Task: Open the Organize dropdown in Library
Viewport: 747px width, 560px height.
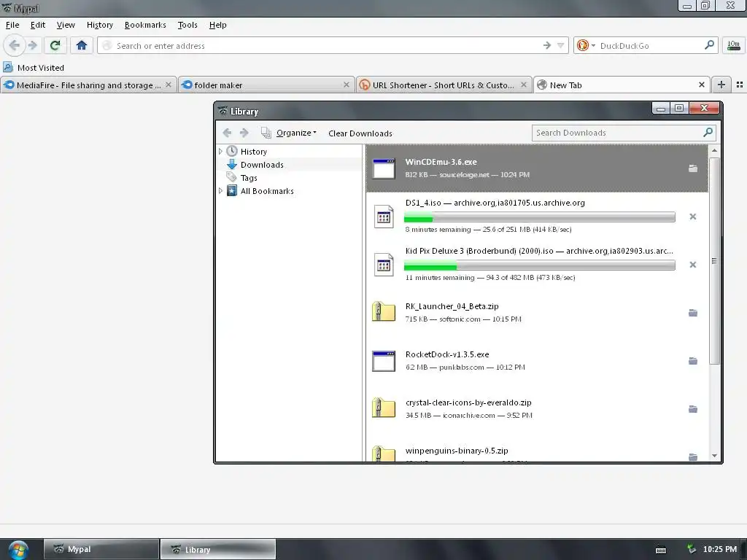Action: [x=289, y=133]
